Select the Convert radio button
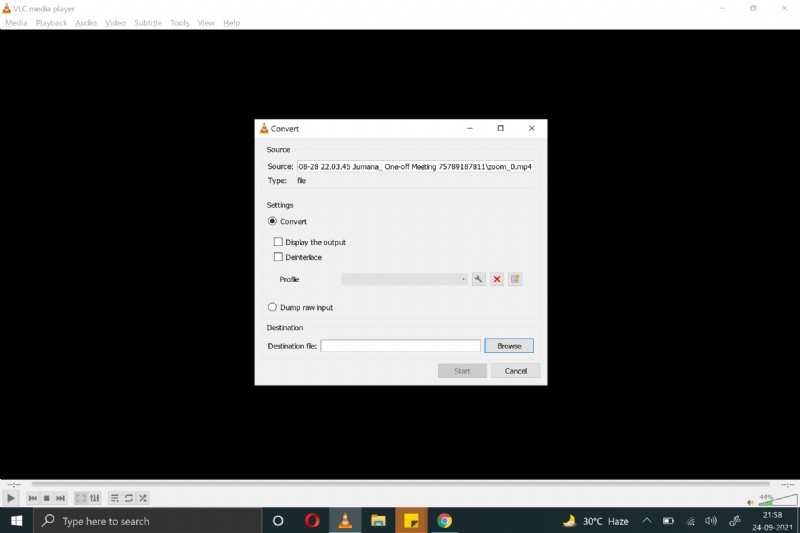 coord(272,221)
